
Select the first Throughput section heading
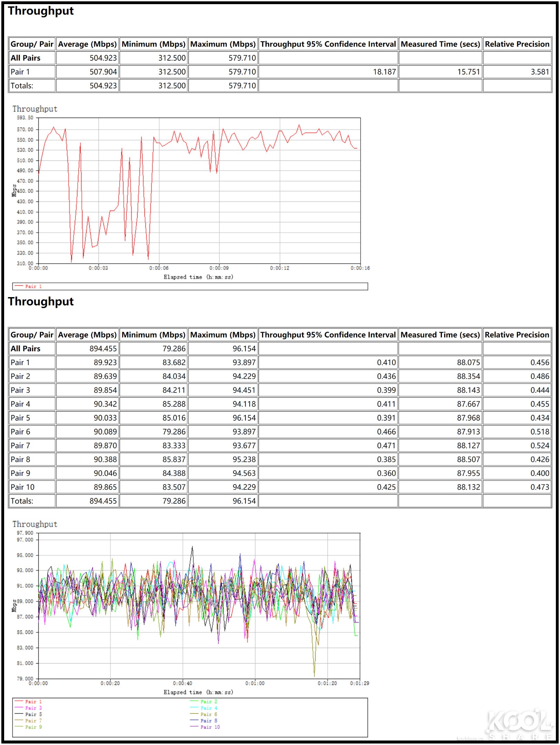coord(41,11)
